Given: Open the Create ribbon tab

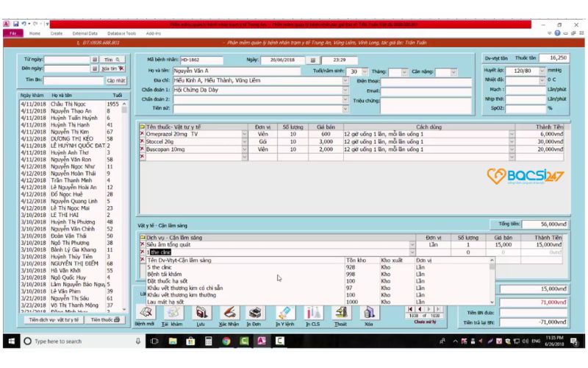Looking at the screenshot, I should point(57,33).
